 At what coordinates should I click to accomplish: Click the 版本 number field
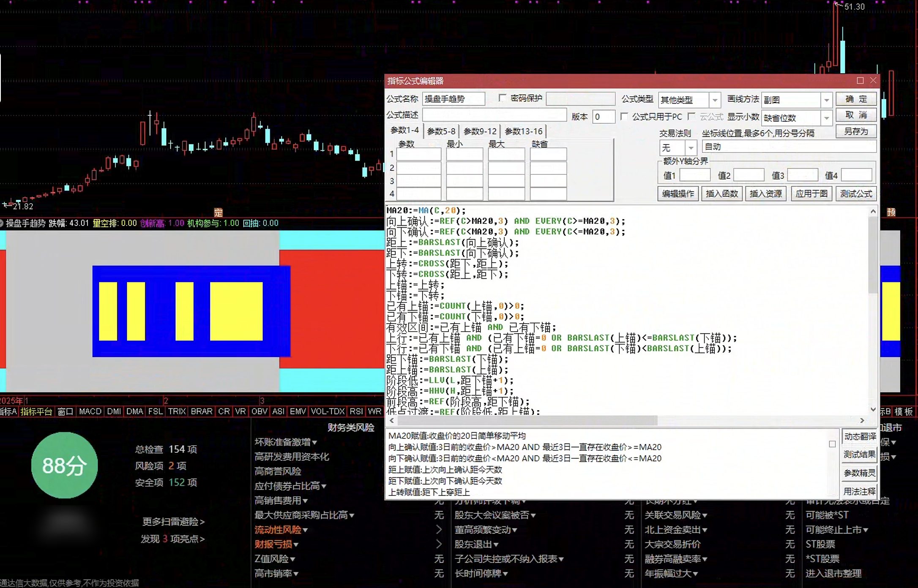pos(603,117)
